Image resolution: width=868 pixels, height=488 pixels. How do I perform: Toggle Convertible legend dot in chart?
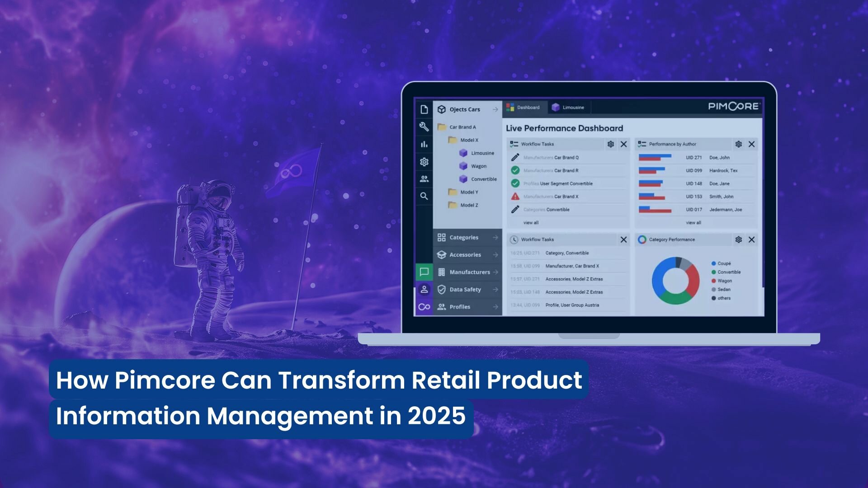click(714, 272)
